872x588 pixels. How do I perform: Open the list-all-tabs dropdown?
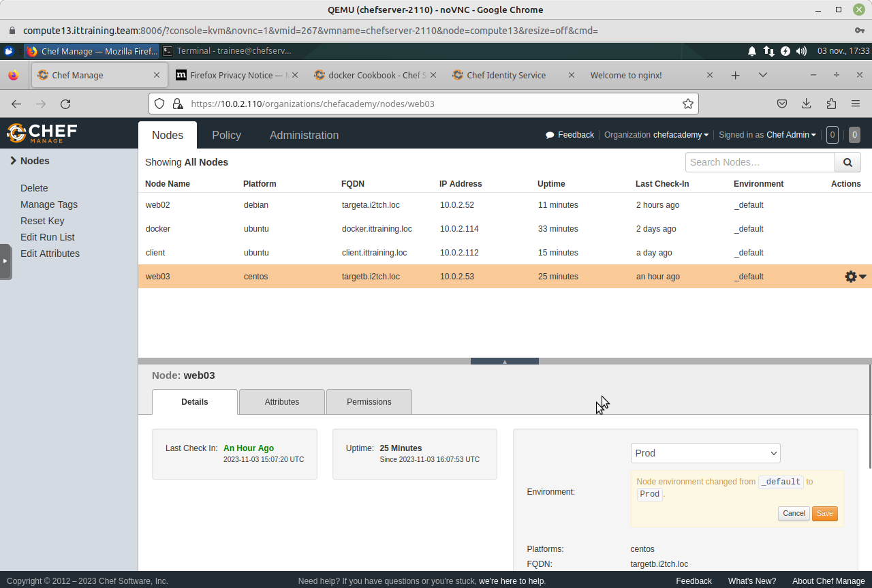(x=763, y=75)
